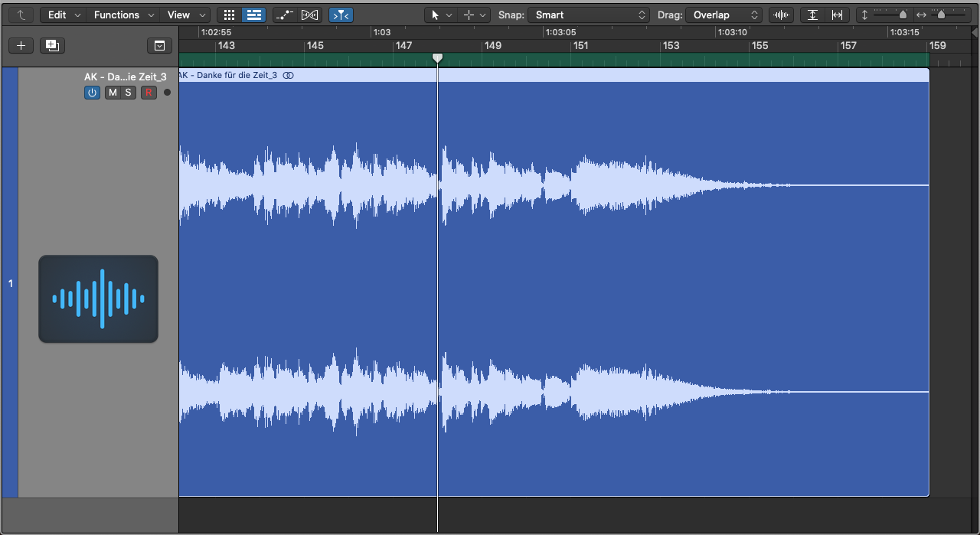Viewport: 980px width, 535px height.
Task: Click the green cycle range strip
Action: pos(554,60)
